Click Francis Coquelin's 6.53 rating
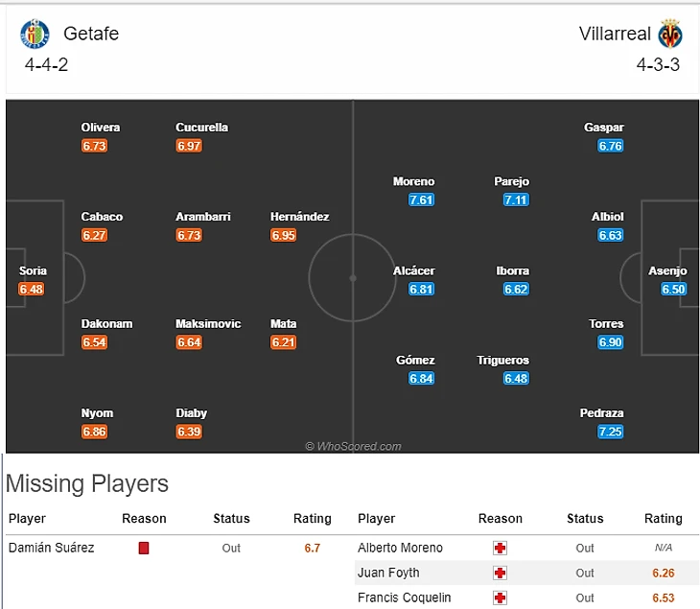Screen dimensions: 700x609 663,597
